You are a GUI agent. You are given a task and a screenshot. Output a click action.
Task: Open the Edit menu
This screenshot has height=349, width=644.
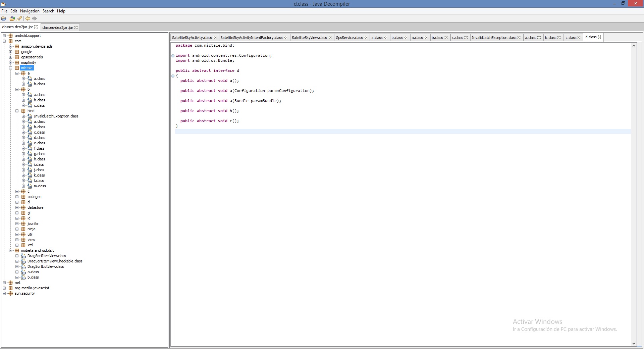pos(14,11)
